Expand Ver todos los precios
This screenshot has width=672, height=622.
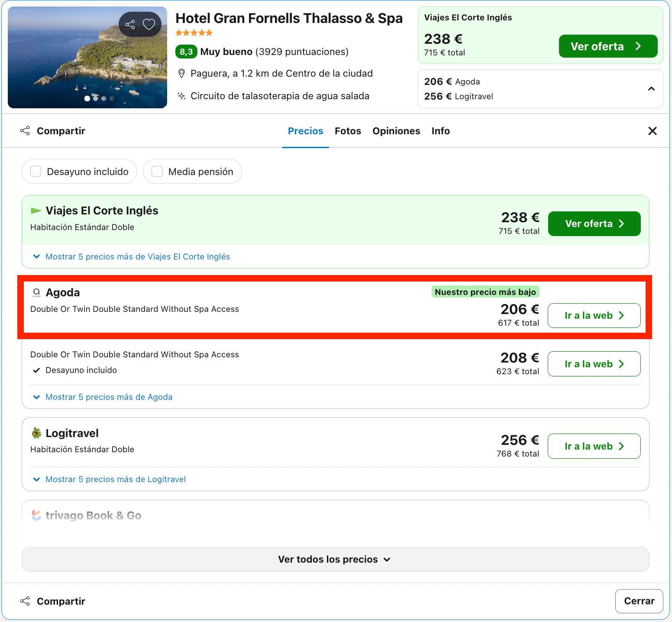tap(336, 560)
